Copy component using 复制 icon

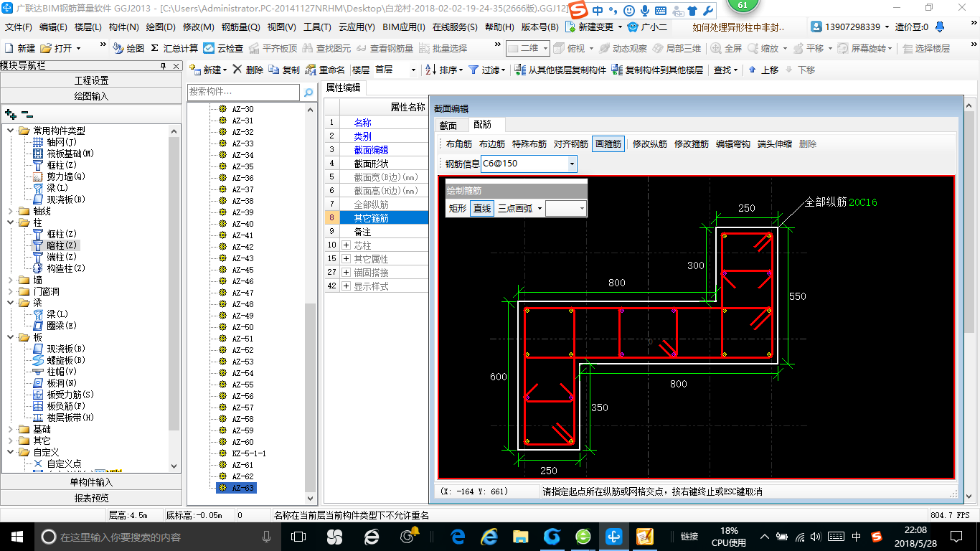(x=284, y=70)
